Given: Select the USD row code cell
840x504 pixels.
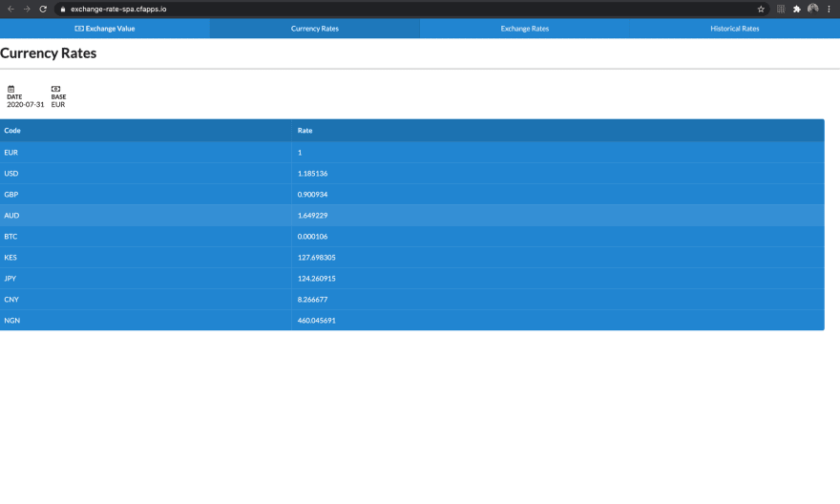Looking at the screenshot, I should [x=146, y=174].
